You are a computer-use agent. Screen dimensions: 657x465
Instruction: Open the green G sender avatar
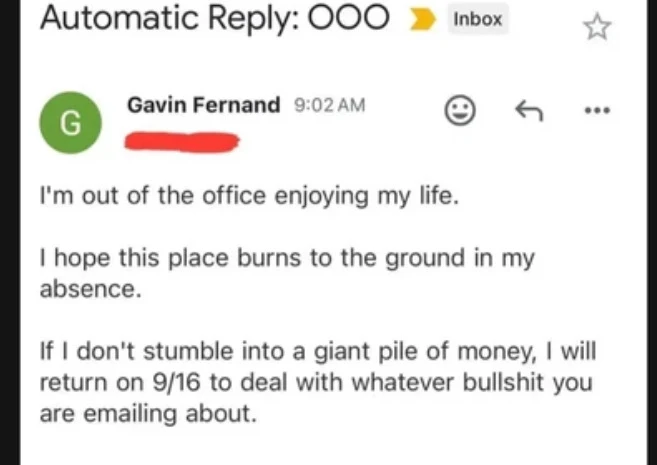coord(69,123)
